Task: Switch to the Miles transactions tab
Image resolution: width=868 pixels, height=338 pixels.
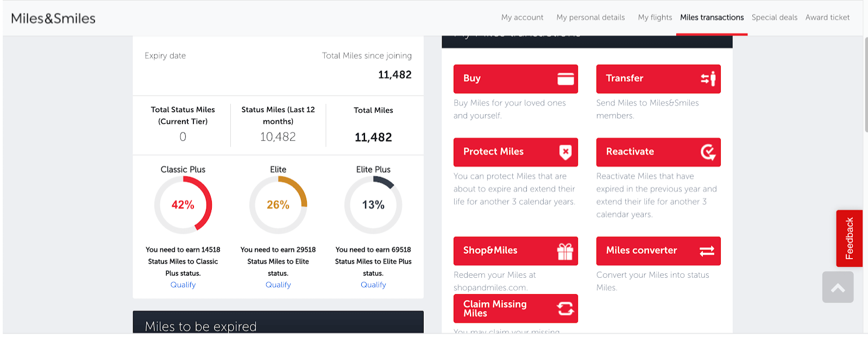Action: [712, 17]
